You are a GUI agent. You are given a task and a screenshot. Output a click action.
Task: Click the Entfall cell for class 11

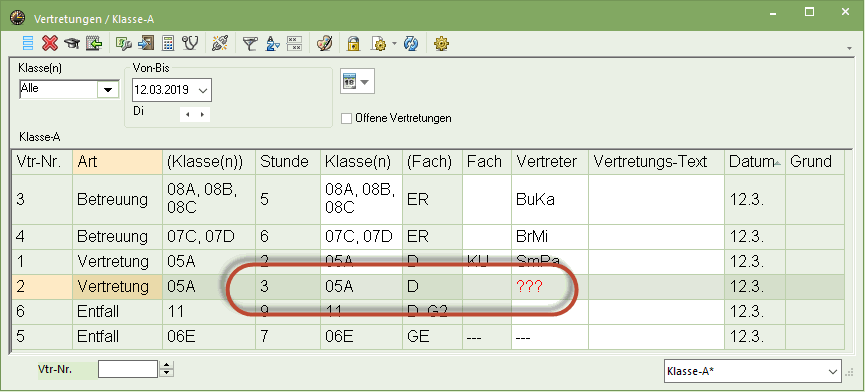tap(118, 312)
